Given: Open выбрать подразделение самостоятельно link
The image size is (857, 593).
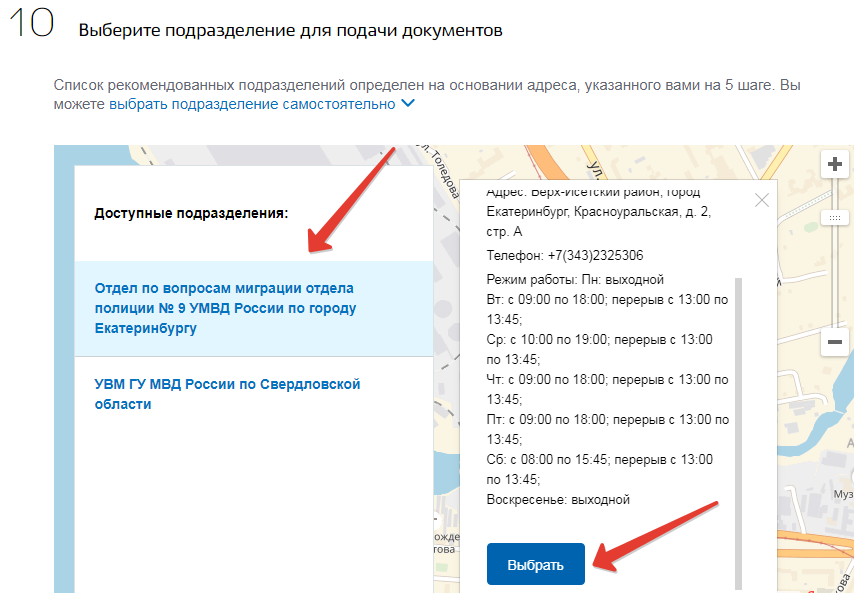Looking at the screenshot, I should coord(252,104).
